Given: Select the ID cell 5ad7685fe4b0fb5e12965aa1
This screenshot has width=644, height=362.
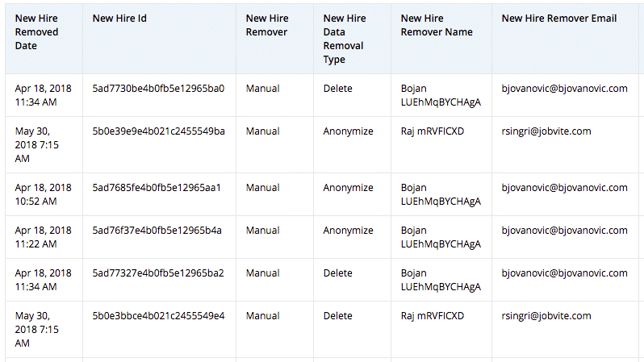Looking at the screenshot, I should [157, 188].
